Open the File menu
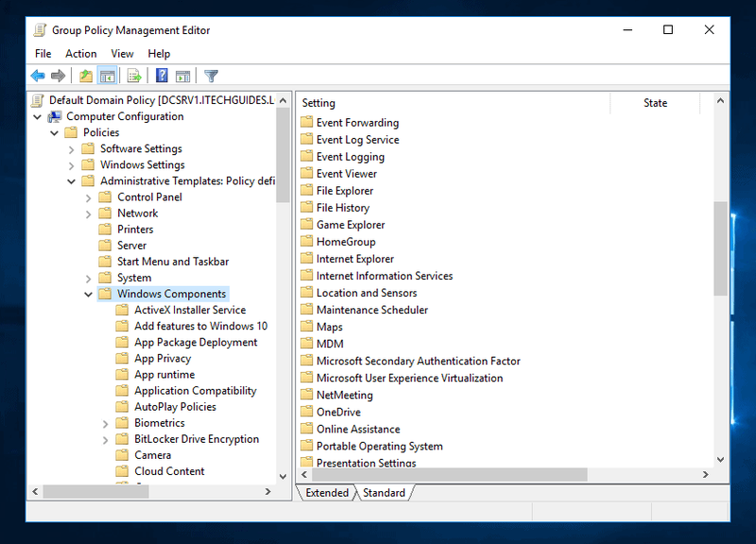Screen dimensions: 756x544 tap(43, 54)
